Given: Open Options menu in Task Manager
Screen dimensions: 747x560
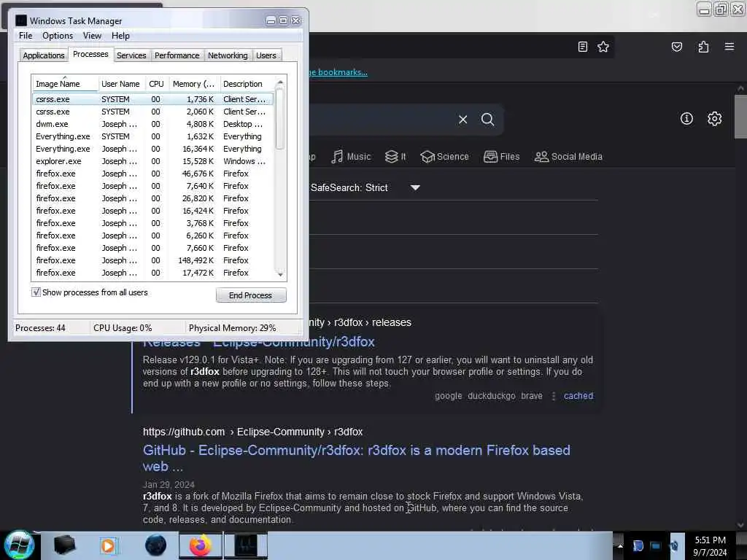Looking at the screenshot, I should coord(58,36).
